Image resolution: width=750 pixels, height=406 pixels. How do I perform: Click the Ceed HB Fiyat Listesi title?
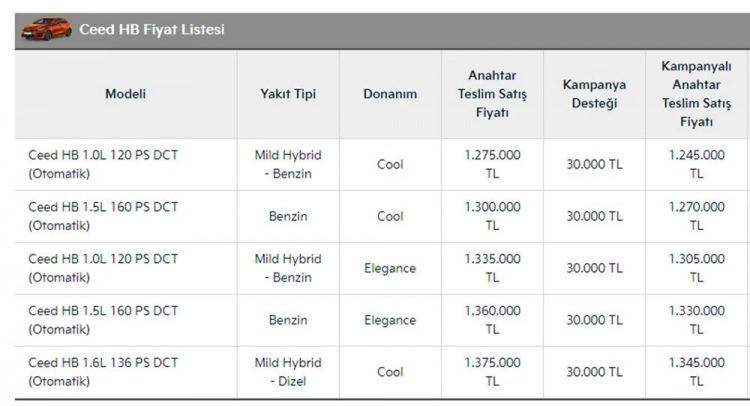click(152, 30)
